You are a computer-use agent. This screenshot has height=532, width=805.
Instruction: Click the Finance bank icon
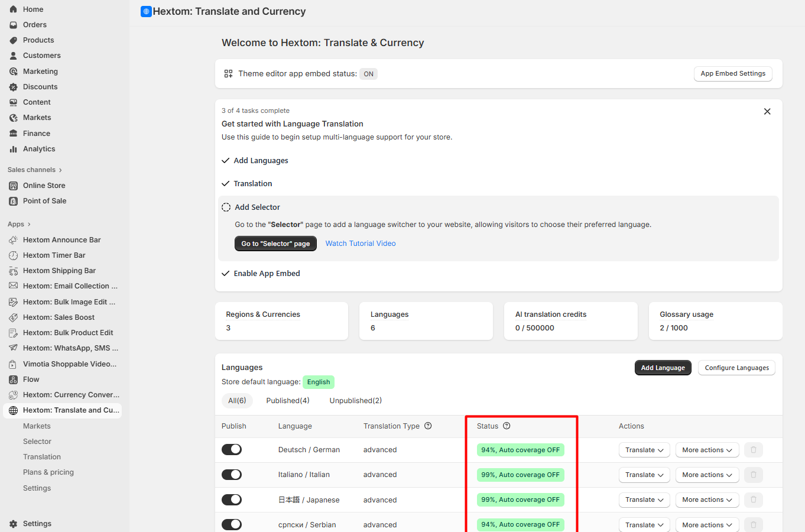coord(13,134)
